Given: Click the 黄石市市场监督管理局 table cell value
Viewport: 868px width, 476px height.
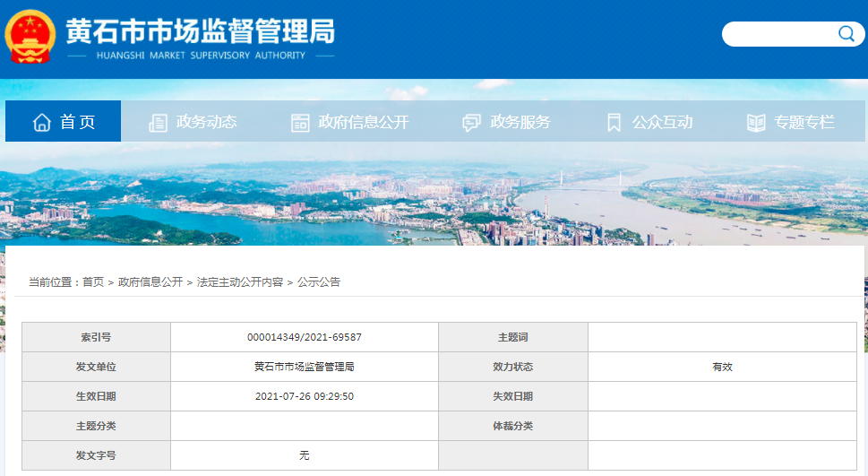Looking at the screenshot, I should tap(305, 367).
